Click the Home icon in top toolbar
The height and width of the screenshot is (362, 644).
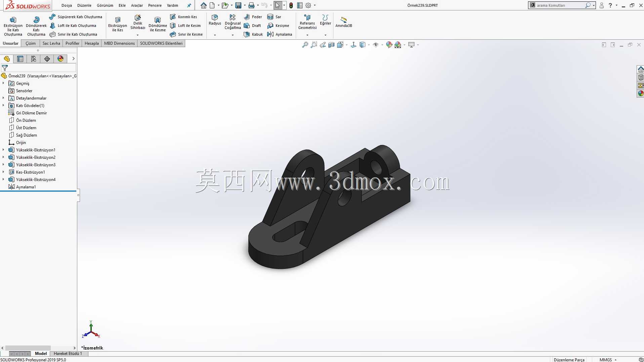(x=203, y=5)
